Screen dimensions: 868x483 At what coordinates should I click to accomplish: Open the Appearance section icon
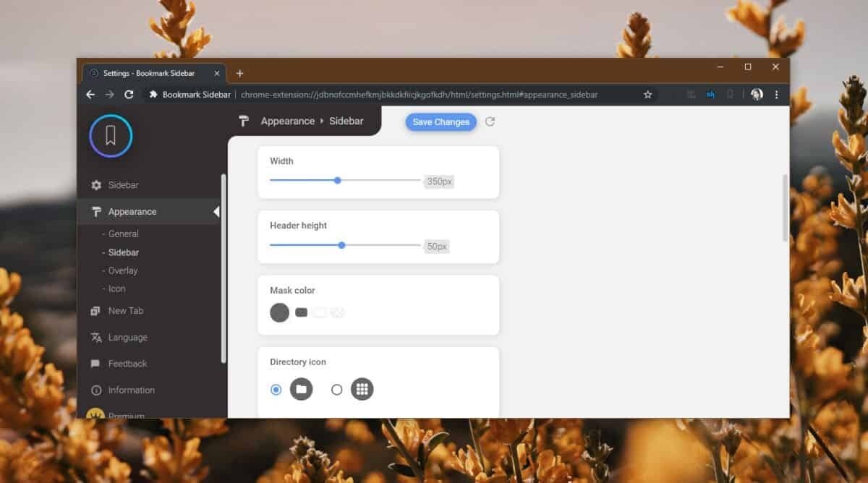[96, 211]
